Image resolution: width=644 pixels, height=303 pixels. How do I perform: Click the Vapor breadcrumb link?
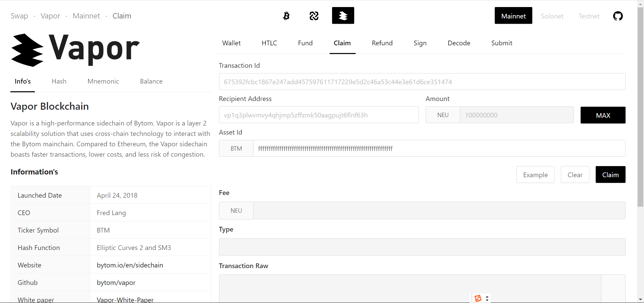click(x=50, y=16)
